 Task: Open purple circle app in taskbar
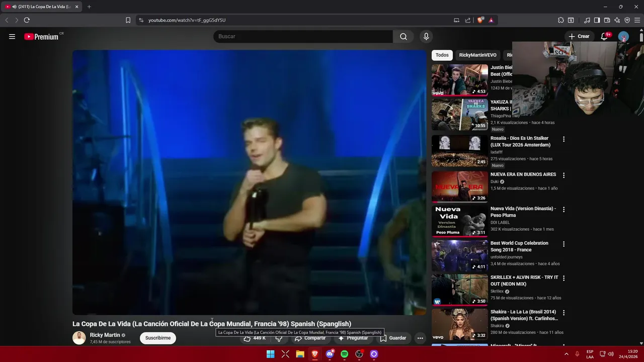374,354
